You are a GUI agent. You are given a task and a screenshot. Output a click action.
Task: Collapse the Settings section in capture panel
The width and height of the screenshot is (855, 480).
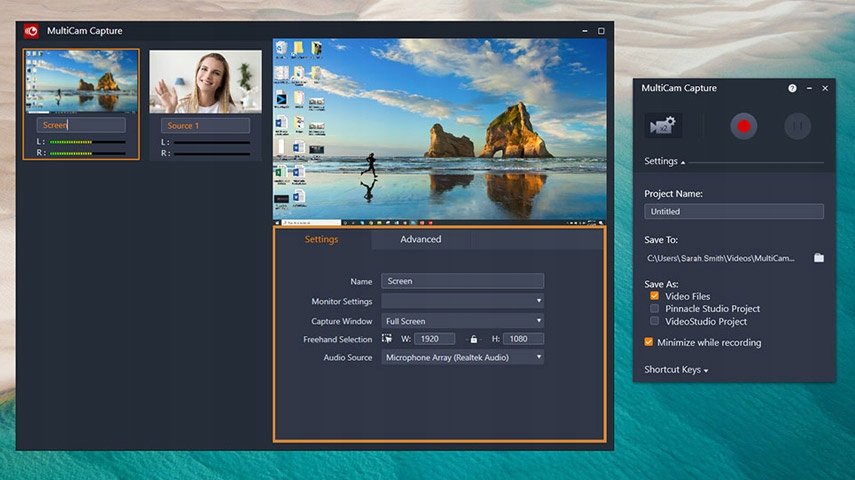(x=665, y=161)
